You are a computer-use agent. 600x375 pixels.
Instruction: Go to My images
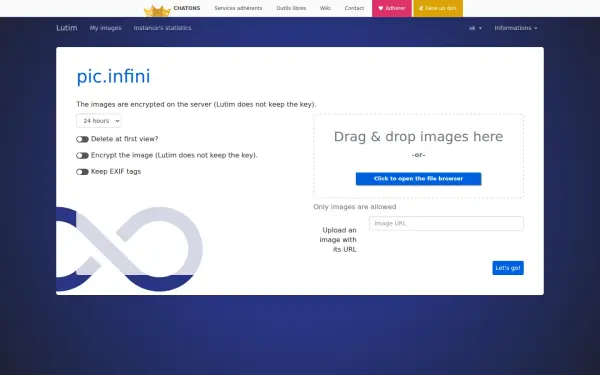[106, 28]
